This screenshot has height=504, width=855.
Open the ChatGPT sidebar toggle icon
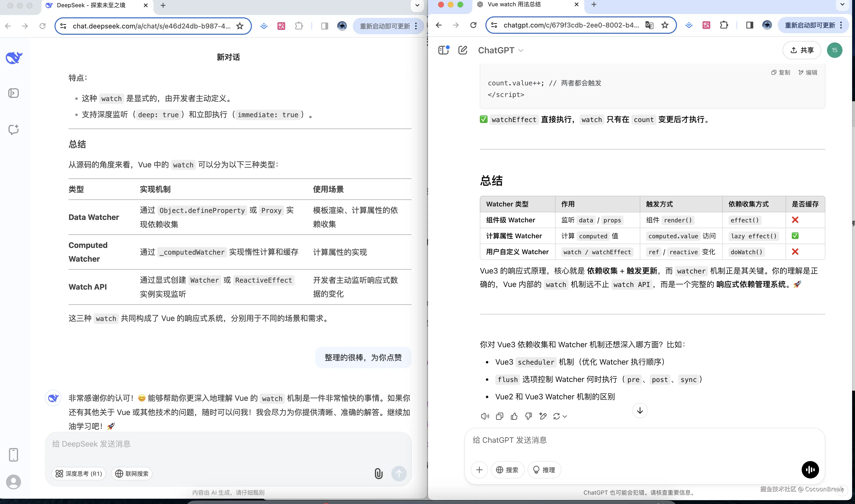click(443, 50)
